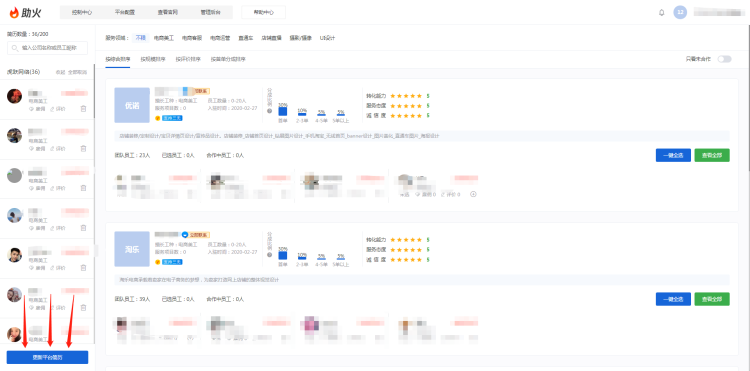Click 一键全选 on 淘乐 card
This screenshot has height=371, width=750.
coord(673,299)
